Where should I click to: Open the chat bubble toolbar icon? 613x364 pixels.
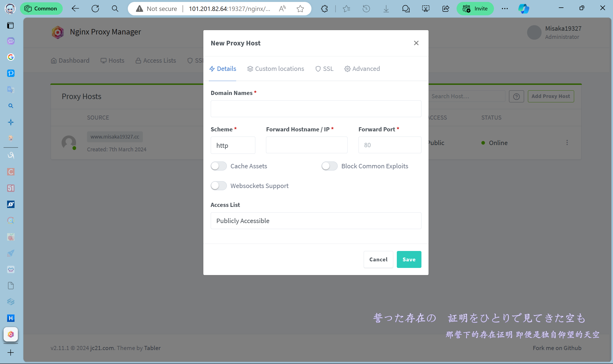(406, 9)
